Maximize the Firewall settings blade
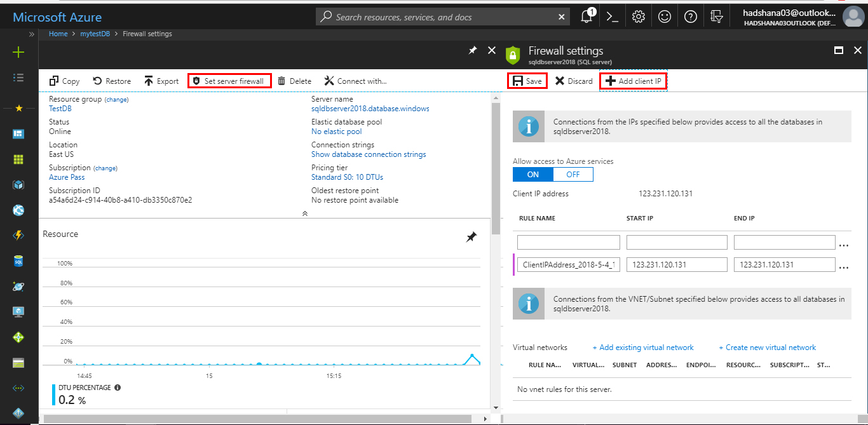 839,50
